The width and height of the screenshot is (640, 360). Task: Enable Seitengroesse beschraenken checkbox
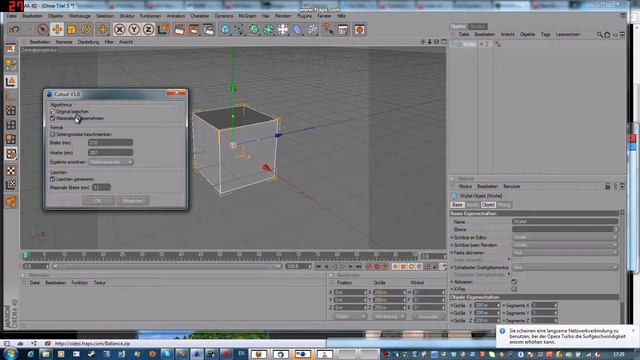(x=52, y=134)
